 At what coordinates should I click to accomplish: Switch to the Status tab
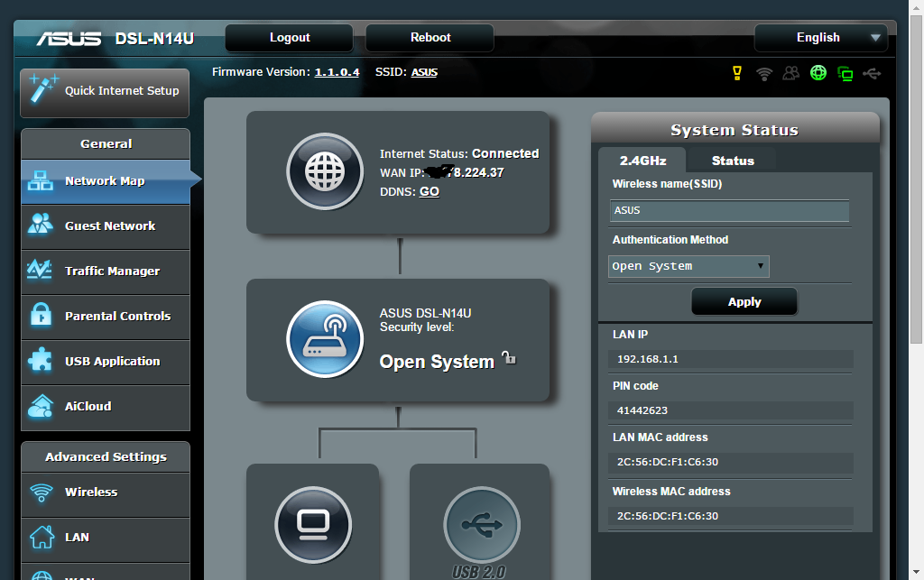pyautogui.click(x=732, y=161)
